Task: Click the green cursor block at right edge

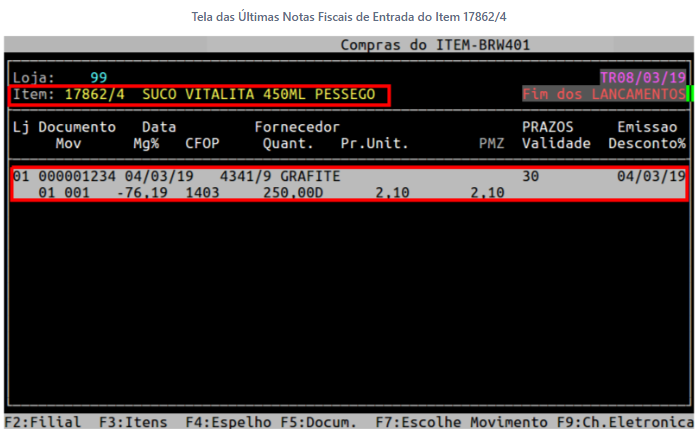Action: 690,94
